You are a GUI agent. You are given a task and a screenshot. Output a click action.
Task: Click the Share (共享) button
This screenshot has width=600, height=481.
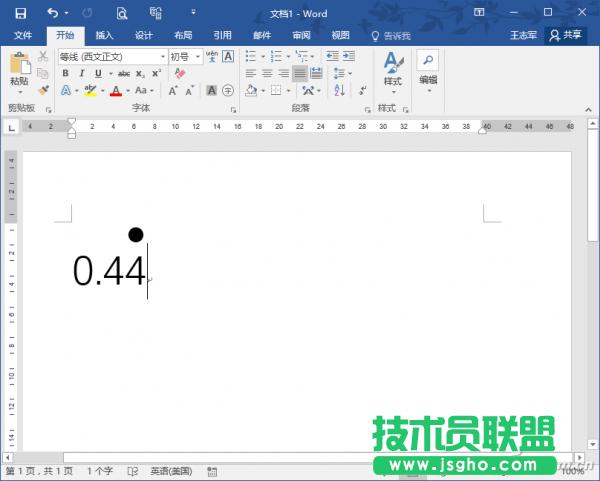tap(565, 34)
